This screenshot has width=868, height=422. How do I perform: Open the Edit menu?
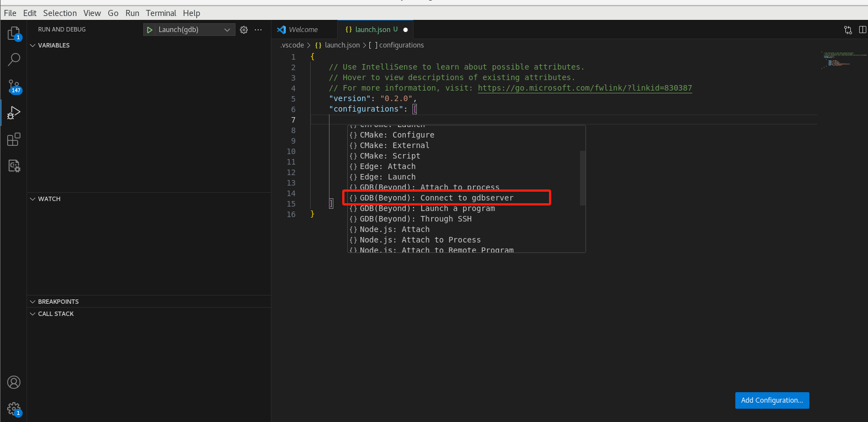(30, 13)
